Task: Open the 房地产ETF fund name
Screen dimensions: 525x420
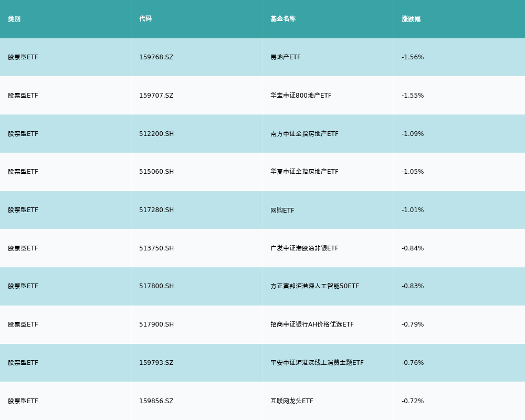Action: click(286, 57)
